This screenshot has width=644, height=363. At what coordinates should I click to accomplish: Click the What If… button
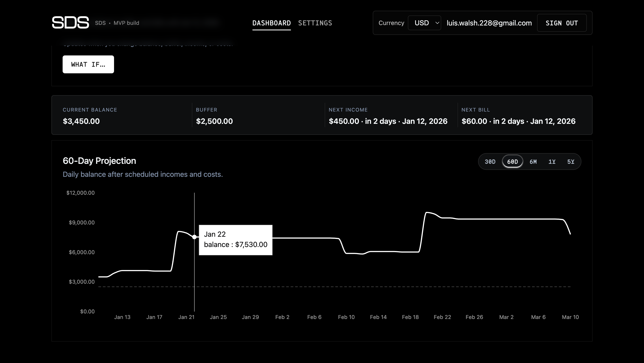pyautogui.click(x=88, y=64)
